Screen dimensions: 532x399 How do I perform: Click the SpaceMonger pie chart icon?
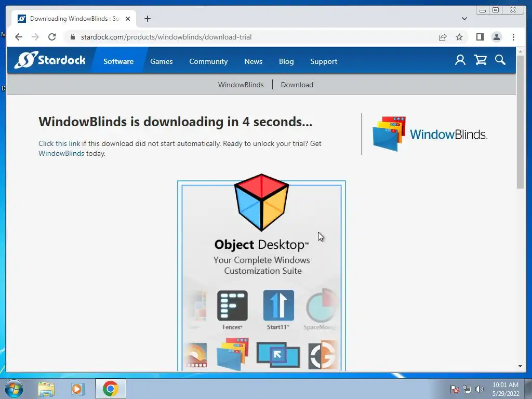click(x=321, y=305)
